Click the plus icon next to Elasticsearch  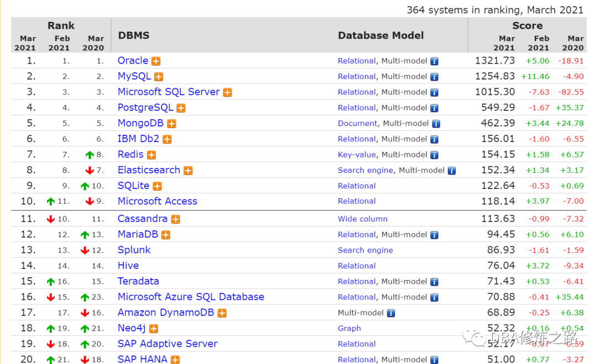coord(188,170)
